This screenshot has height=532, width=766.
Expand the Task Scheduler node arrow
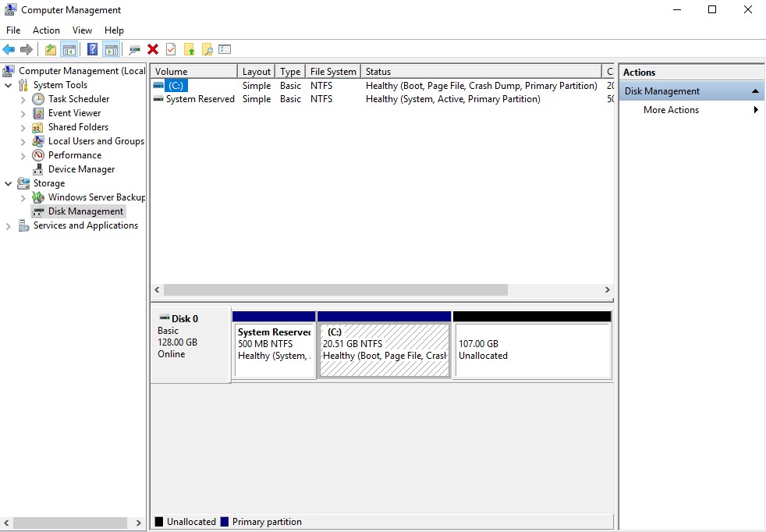point(23,99)
